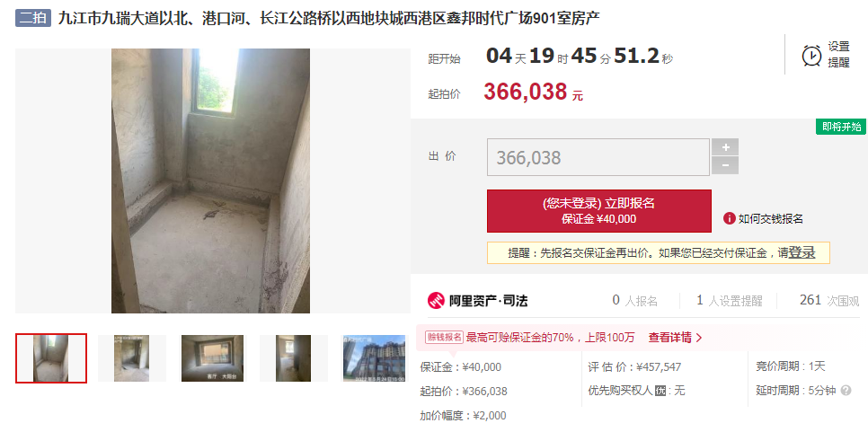The height and width of the screenshot is (432, 868).
Task: Expand 查看详情 chevron link
Action: [676, 338]
